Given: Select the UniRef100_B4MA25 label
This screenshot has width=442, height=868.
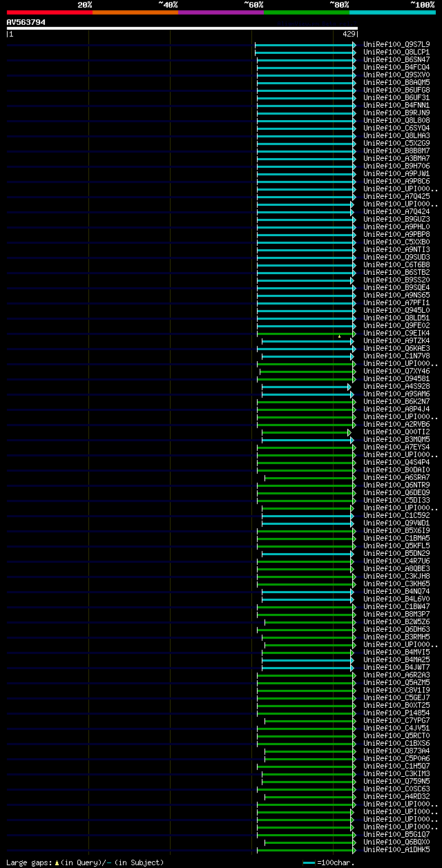Looking at the screenshot, I should click(396, 659).
